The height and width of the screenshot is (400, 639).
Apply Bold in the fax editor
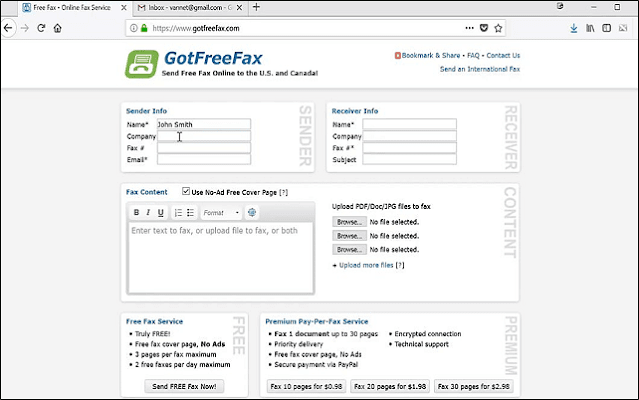coord(137,212)
